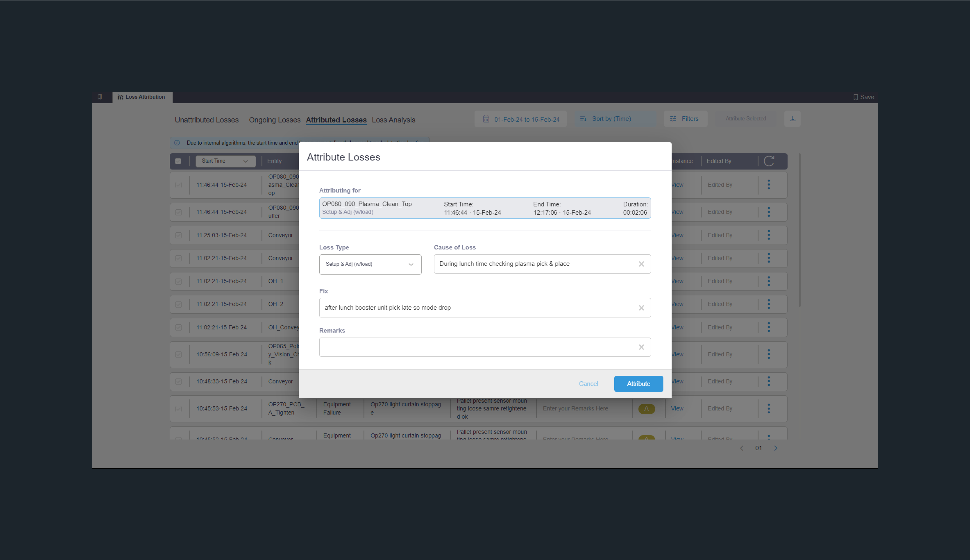Toggle the select-all header checkbox

[178, 161]
